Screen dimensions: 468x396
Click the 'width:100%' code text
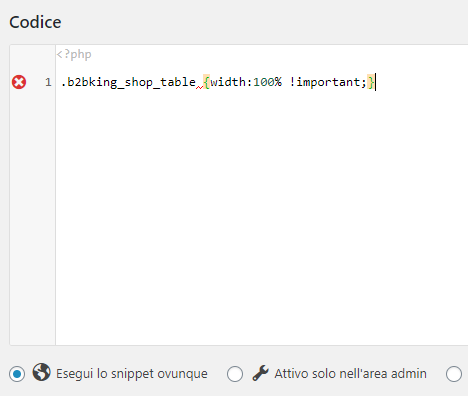click(246, 82)
